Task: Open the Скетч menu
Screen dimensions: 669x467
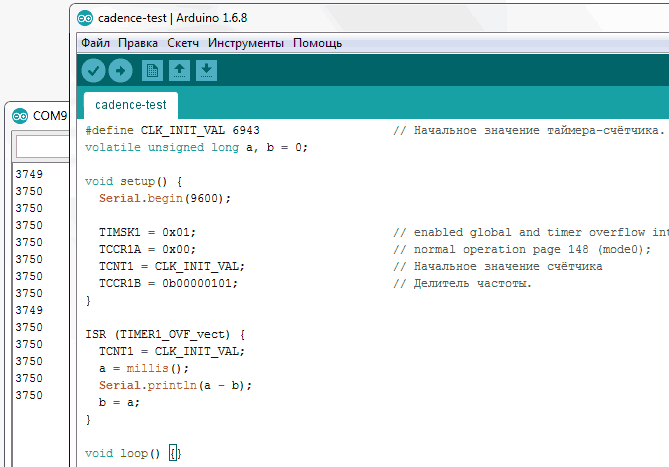Action: 183,43
